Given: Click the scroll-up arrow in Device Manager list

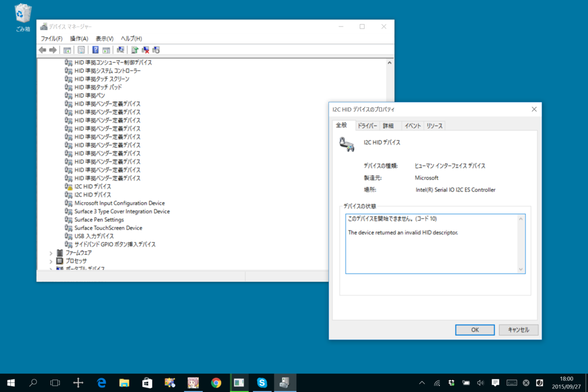Looking at the screenshot, I should [x=390, y=63].
